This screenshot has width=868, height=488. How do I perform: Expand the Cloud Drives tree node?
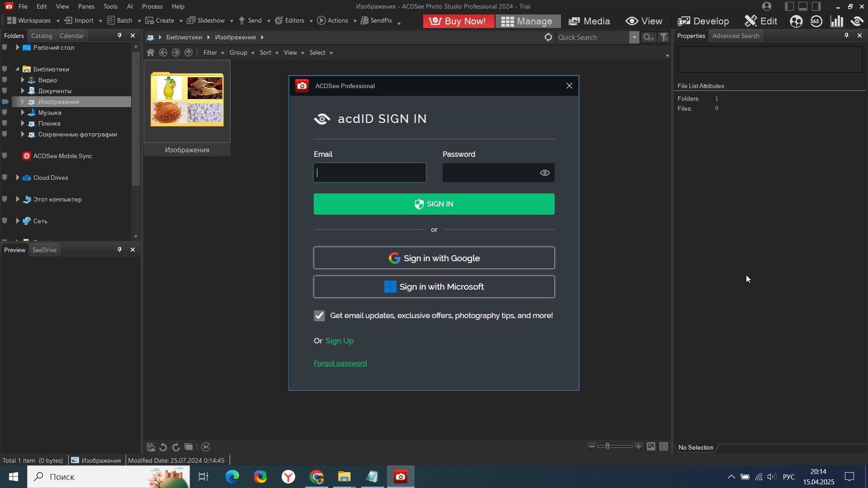tap(18, 178)
